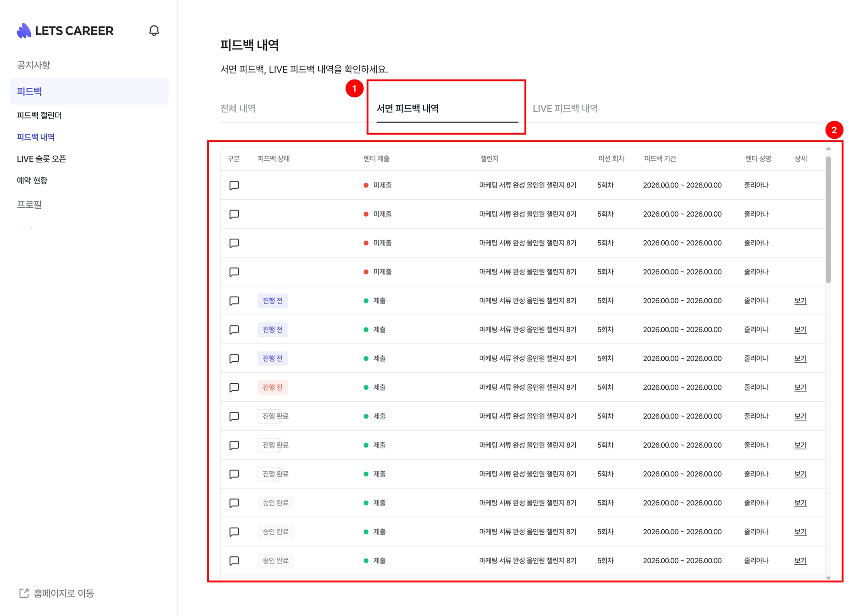Click the 멘티 성명 column header
Screen dimensions: 867x616
point(758,159)
